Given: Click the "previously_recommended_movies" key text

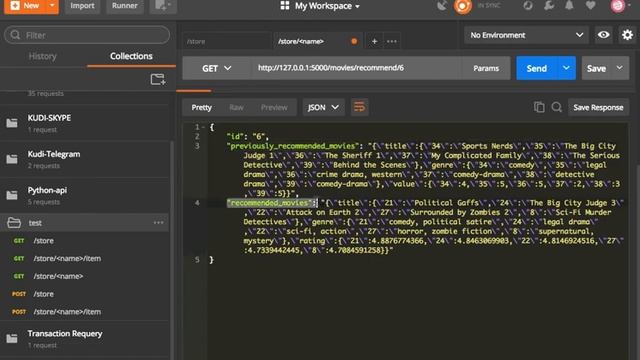Looking at the screenshot, I should pos(293,146).
